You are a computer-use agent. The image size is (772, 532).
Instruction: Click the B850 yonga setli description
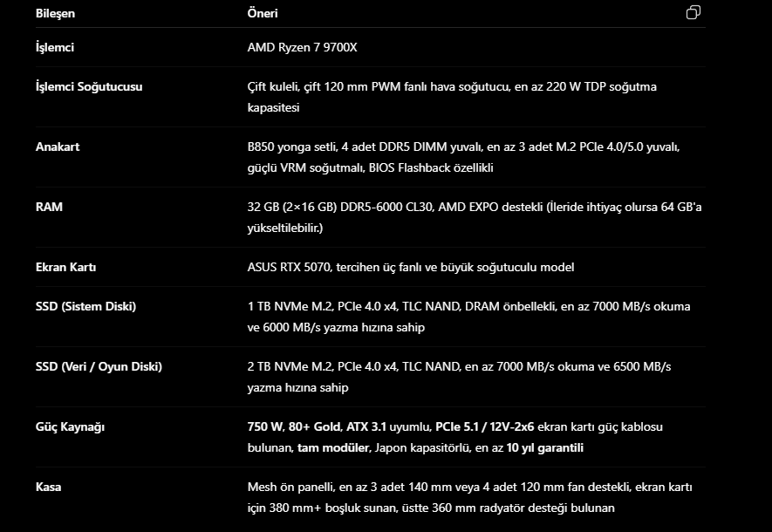(x=464, y=157)
